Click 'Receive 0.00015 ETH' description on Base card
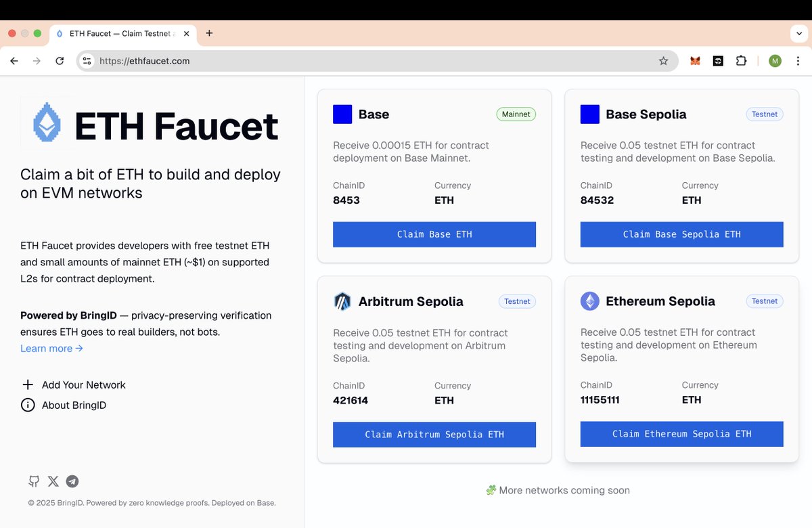Image resolution: width=812 pixels, height=528 pixels. (x=411, y=152)
